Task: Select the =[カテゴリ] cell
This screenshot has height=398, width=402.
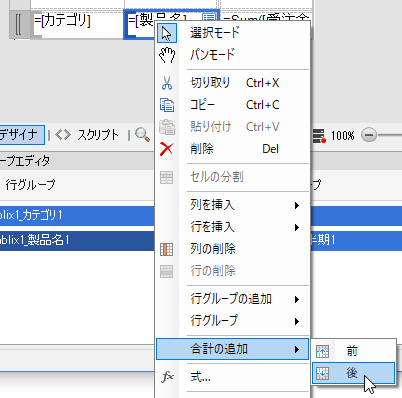Action: pos(78,24)
